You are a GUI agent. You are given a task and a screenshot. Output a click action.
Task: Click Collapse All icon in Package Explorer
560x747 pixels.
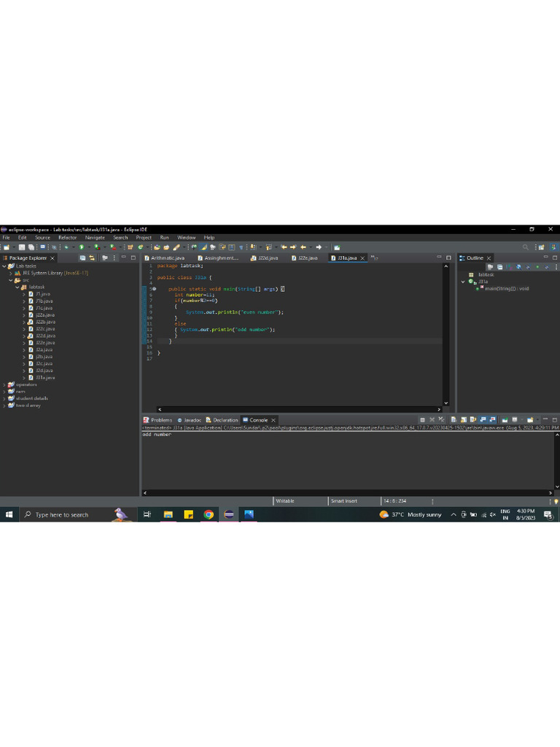coord(82,258)
